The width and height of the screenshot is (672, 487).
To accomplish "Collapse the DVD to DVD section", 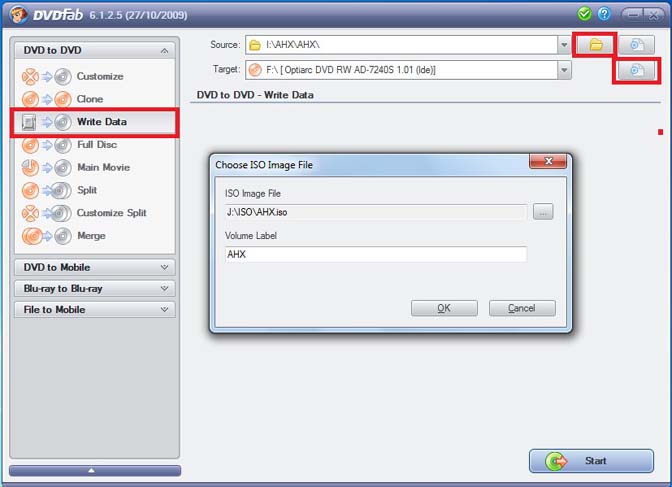I will (164, 51).
